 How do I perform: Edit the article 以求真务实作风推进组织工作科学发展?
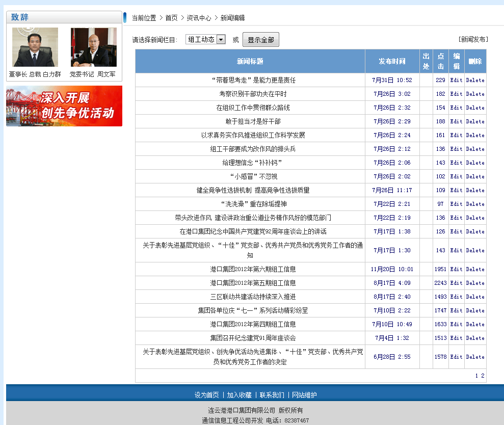456,136
